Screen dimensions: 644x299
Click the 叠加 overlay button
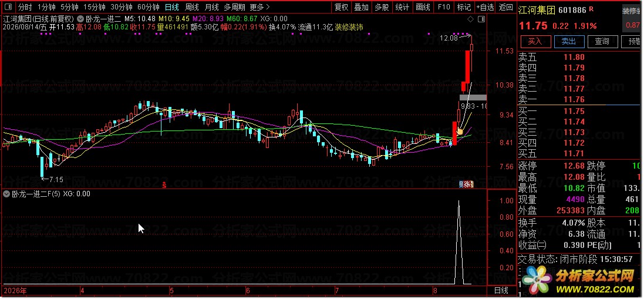pyautogui.click(x=362, y=7)
